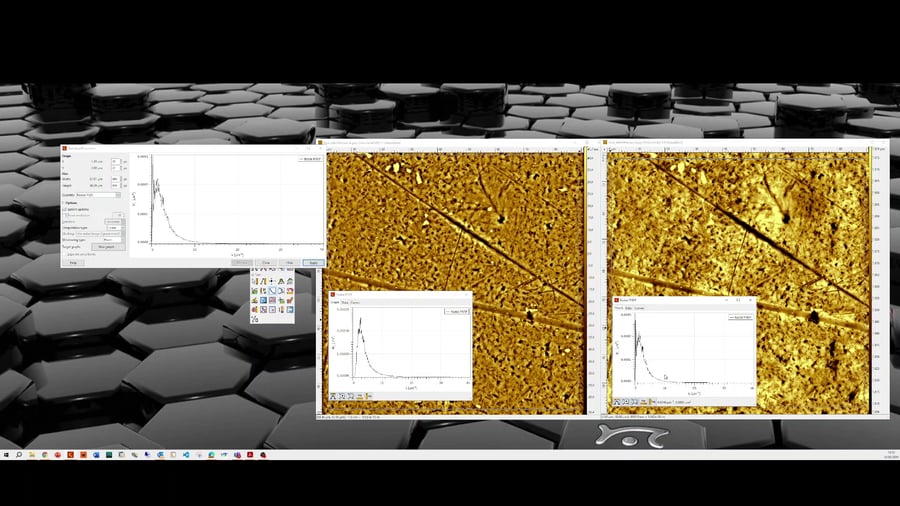
Task: Switch to Data tab in left graph window
Action: click(x=344, y=302)
